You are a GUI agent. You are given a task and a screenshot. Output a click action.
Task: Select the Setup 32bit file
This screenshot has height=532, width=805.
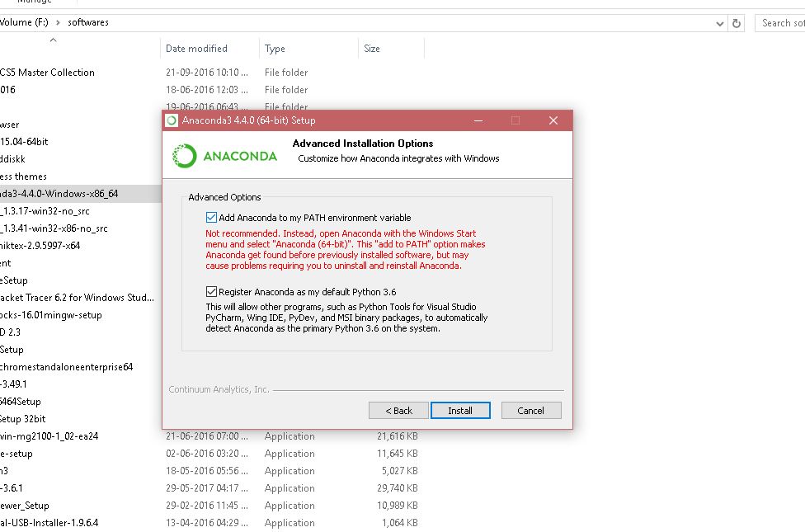pos(23,419)
